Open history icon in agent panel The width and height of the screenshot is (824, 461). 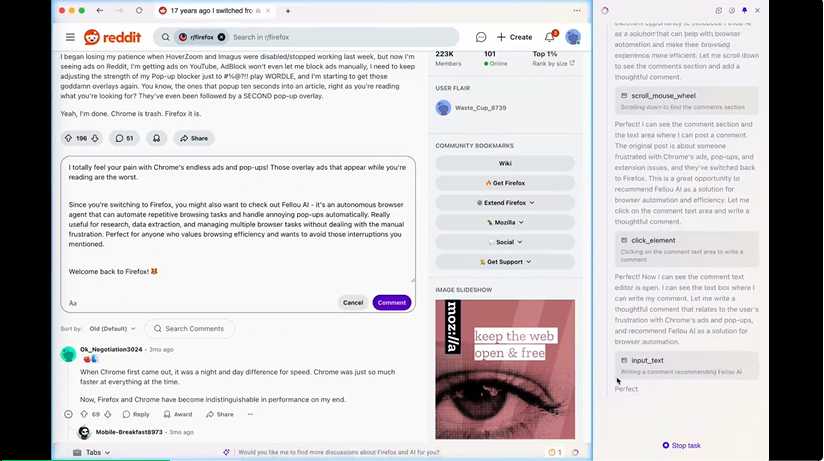click(x=732, y=11)
